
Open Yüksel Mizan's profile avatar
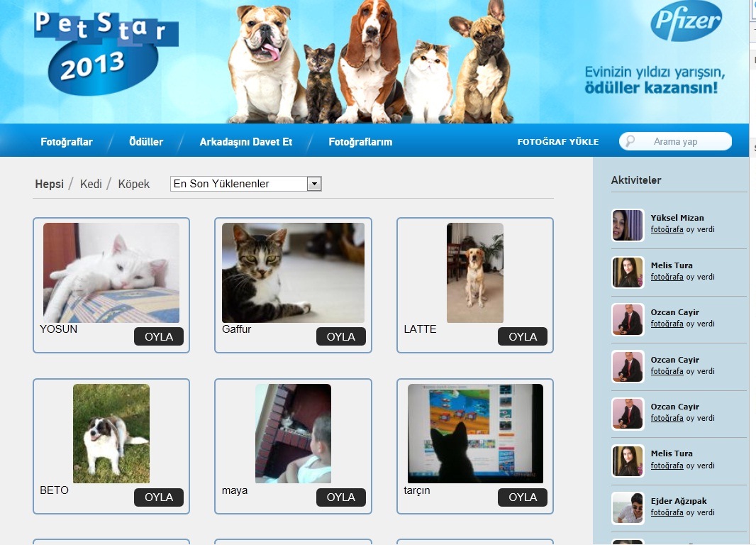coord(628,225)
